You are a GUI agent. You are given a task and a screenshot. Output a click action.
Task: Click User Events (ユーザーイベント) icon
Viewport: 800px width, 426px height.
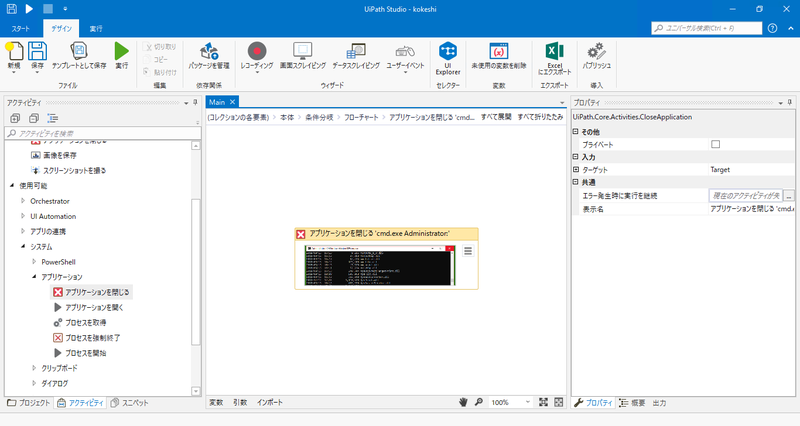[x=405, y=52]
